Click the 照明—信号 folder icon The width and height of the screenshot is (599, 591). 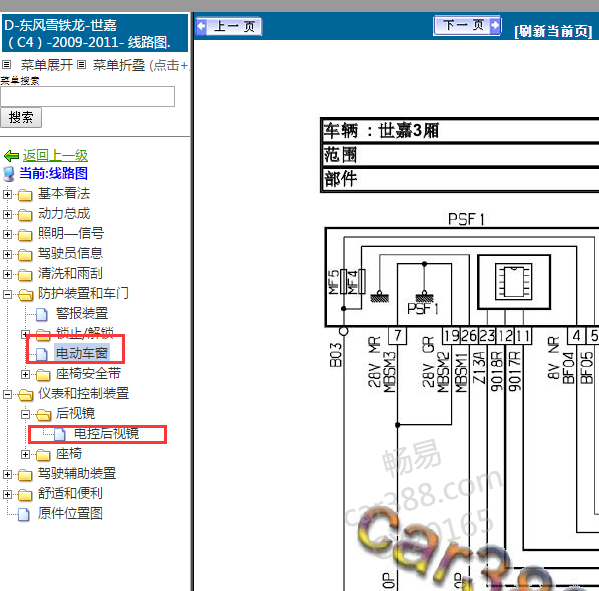(25, 235)
